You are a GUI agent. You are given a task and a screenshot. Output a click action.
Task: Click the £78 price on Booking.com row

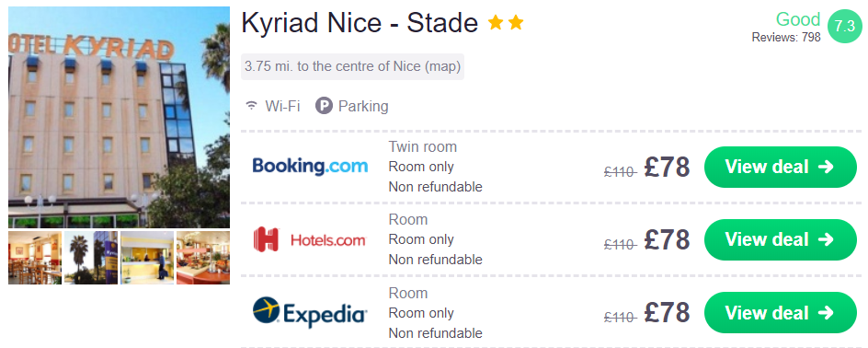tap(667, 168)
